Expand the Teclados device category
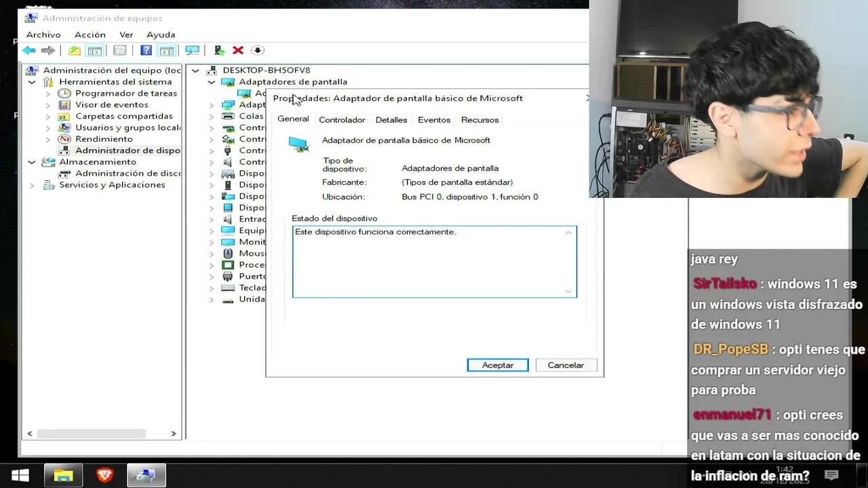Screen dimensions: 868x488 point(212,288)
